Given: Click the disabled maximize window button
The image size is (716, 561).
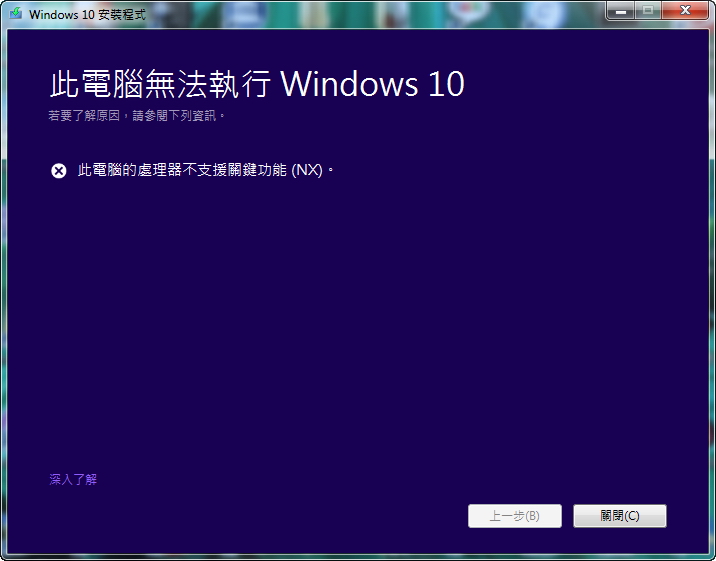Looking at the screenshot, I should click(648, 10).
